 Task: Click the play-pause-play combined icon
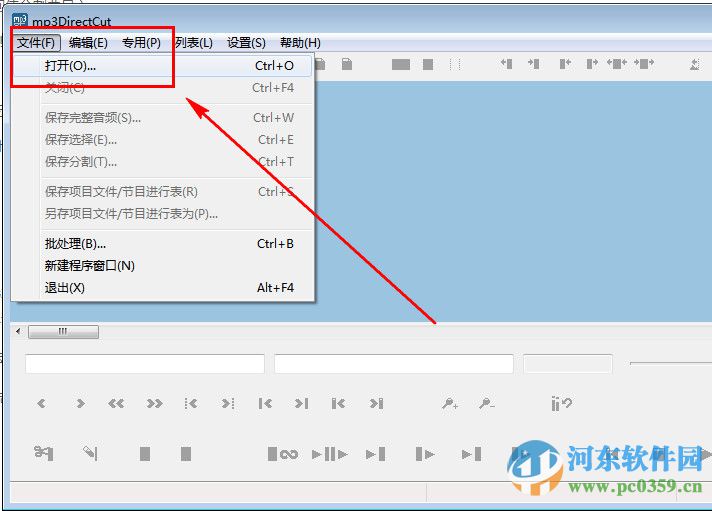330,454
